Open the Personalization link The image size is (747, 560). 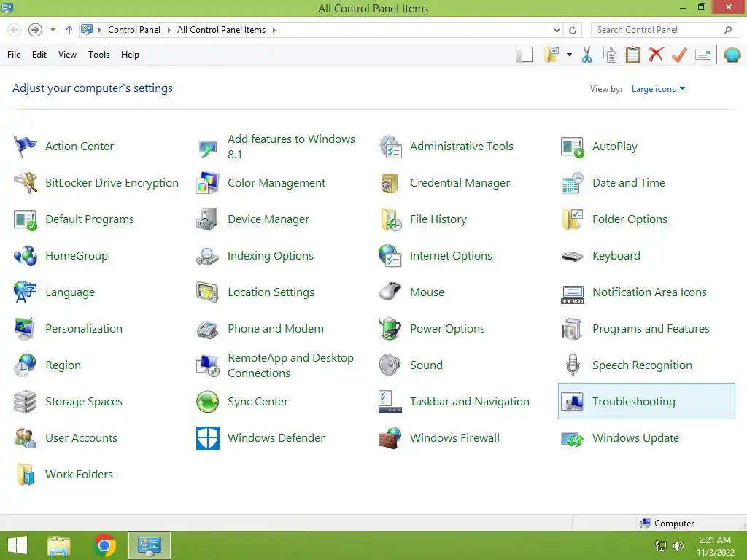pos(84,329)
